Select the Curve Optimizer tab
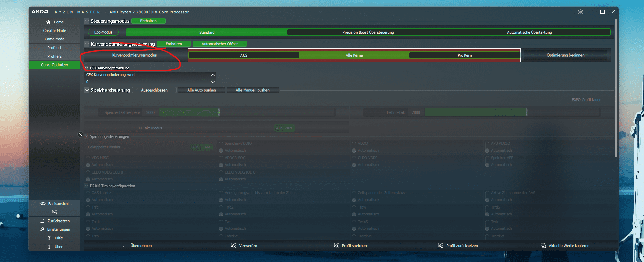 click(x=55, y=65)
